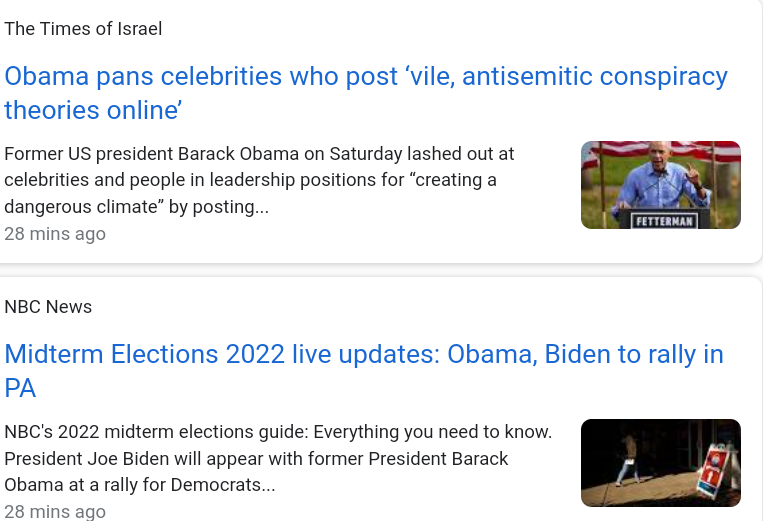This screenshot has width=763, height=521.
Task: Click "theories online" headline continuation text
Action: tap(92, 111)
